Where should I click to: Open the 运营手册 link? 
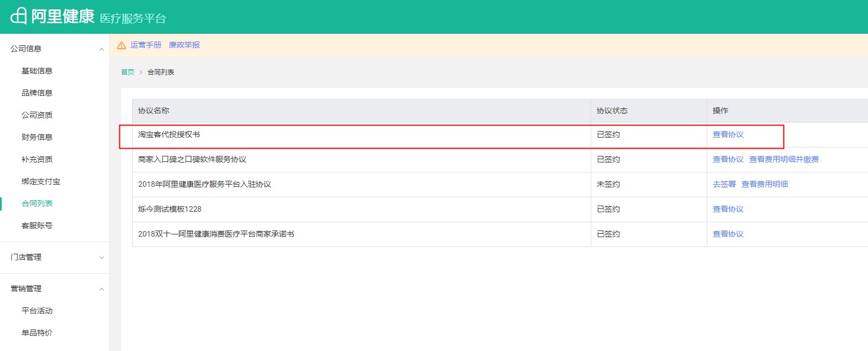(146, 45)
